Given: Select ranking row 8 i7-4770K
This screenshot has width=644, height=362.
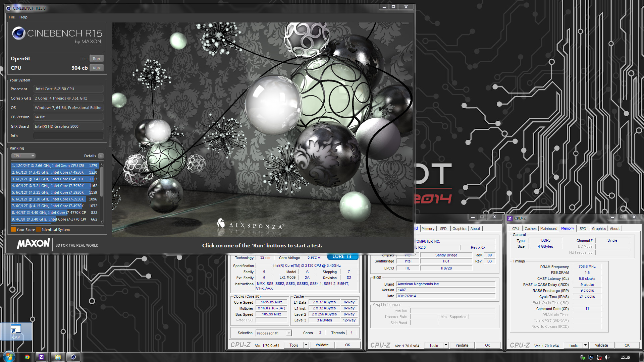Looking at the screenshot, I should click(x=55, y=213).
